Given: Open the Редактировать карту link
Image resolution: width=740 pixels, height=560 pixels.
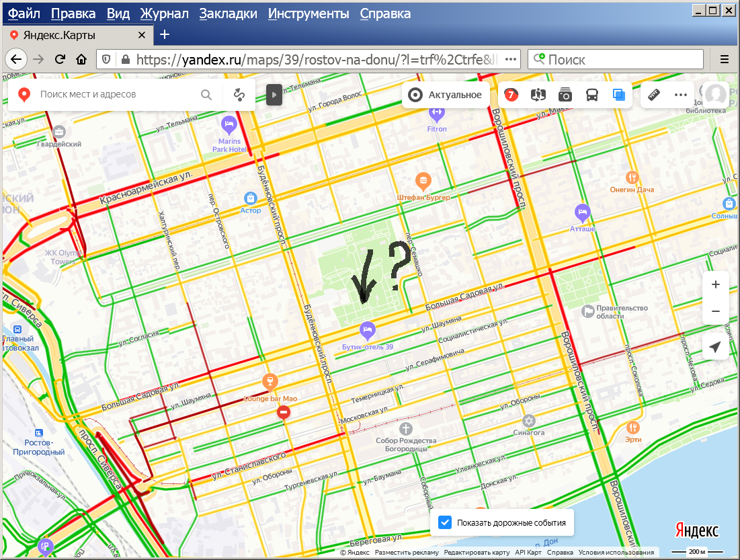Looking at the screenshot, I should click(x=477, y=553).
